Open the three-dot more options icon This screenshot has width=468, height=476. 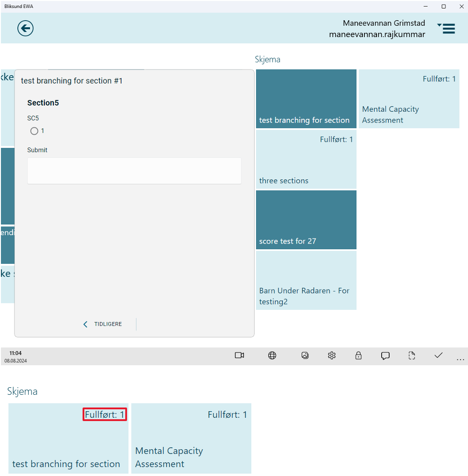460,360
